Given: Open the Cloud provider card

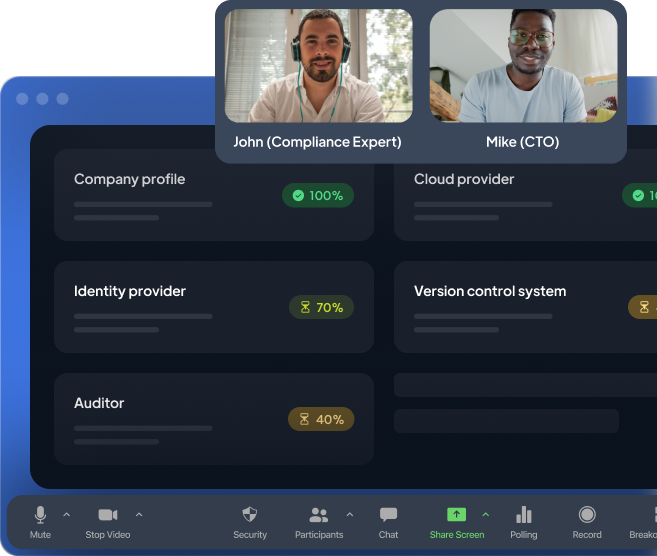Looking at the screenshot, I should coord(525,195).
